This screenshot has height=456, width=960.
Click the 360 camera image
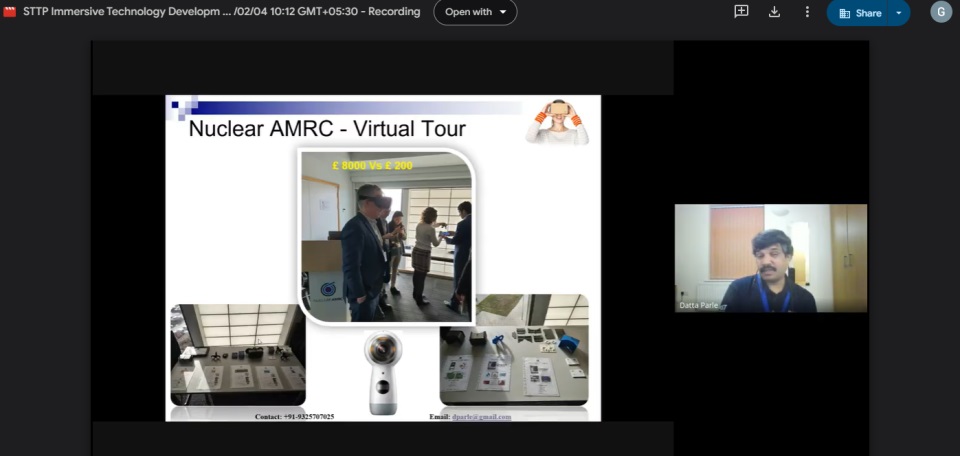pos(383,373)
